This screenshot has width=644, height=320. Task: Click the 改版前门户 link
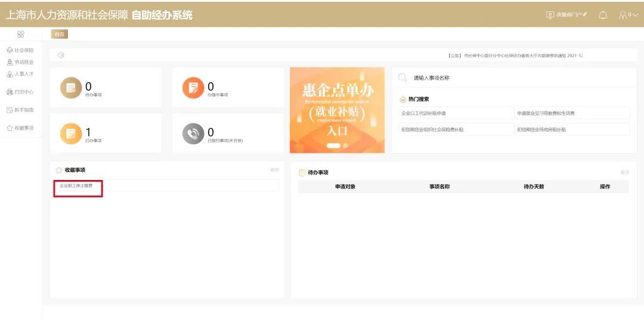[566, 14]
